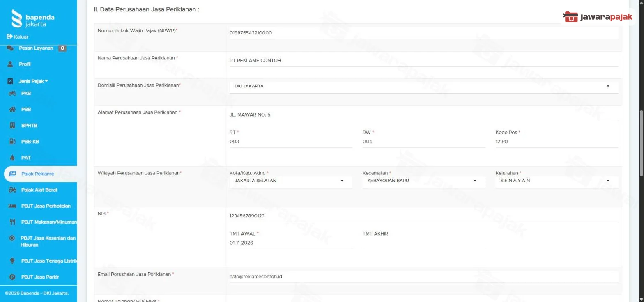The width and height of the screenshot is (644, 302).
Task: Click the PBJT Jasa Perhotelan bed icon
Action: [12, 206]
